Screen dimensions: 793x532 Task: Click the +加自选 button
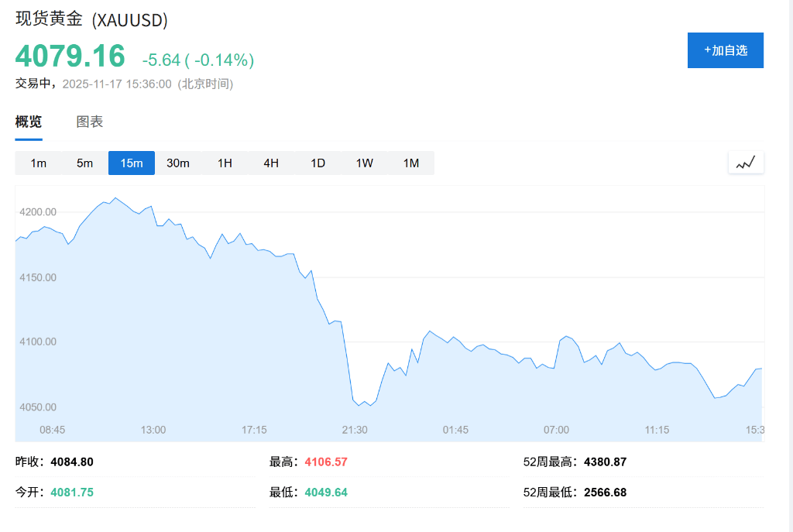726,50
